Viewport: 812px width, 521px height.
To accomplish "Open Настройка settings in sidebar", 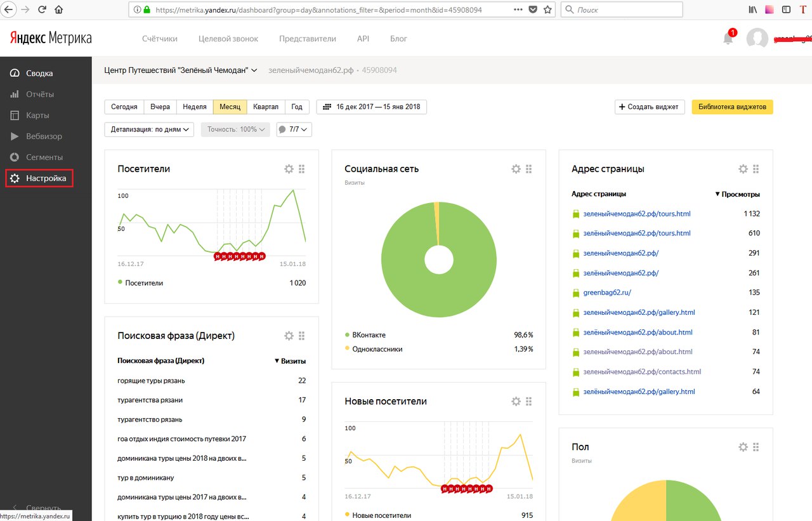I will (x=39, y=178).
